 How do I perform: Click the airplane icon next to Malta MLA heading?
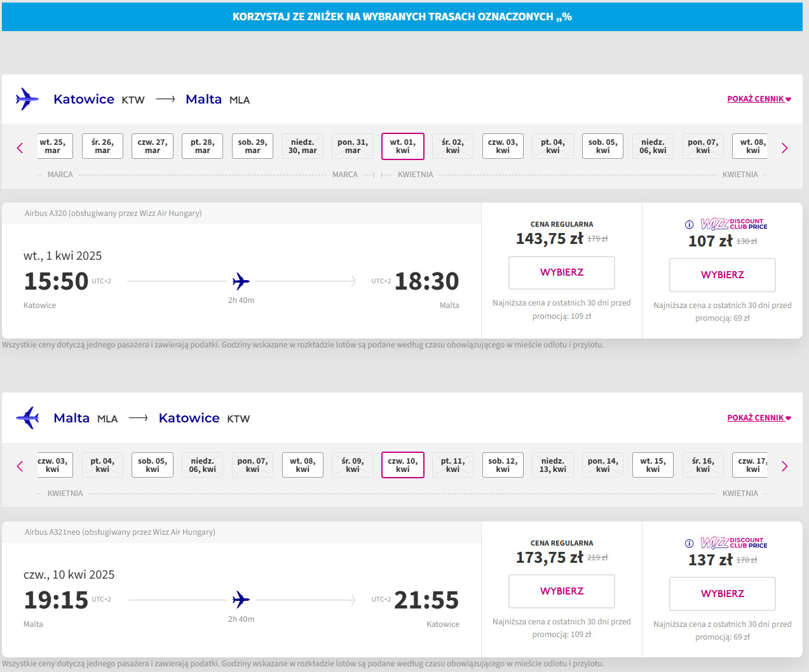27,418
